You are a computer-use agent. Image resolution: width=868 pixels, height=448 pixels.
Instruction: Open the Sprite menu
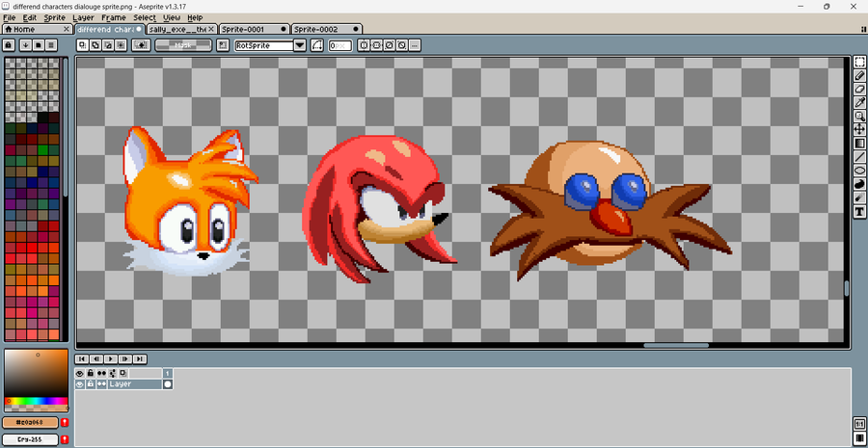tap(54, 17)
